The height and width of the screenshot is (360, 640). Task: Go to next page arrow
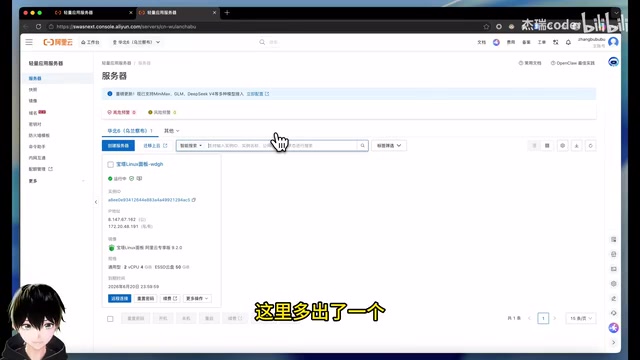point(555,318)
